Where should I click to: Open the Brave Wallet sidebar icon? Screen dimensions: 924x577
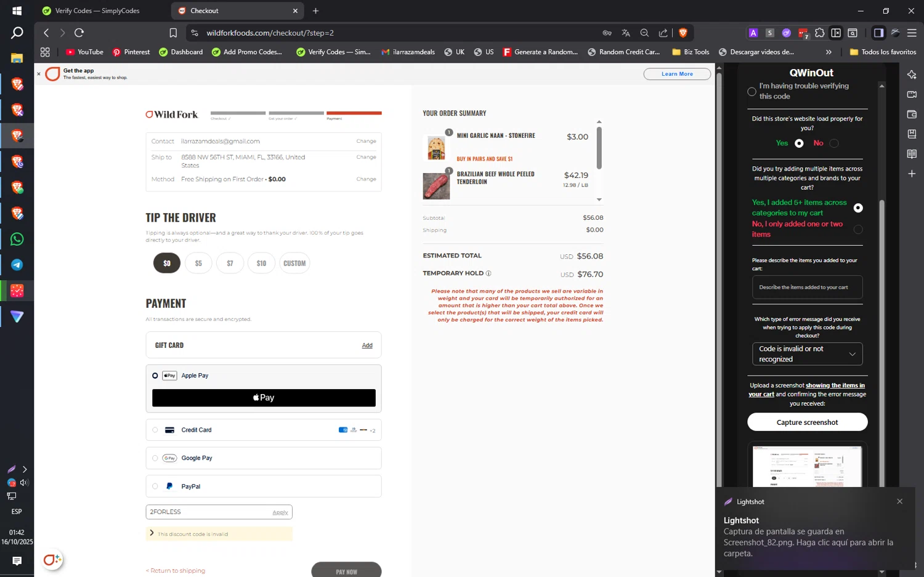pyautogui.click(x=912, y=114)
